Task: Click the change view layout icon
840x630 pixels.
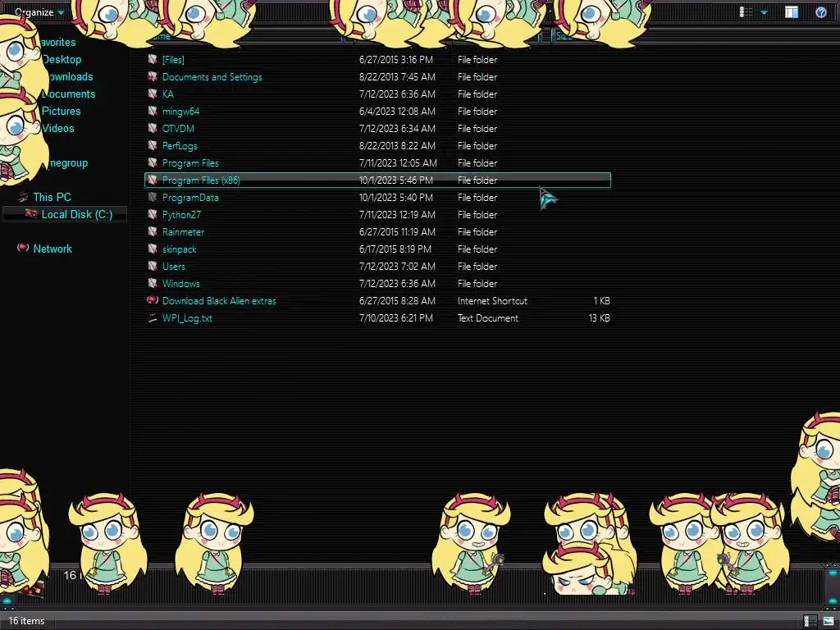Action: (x=746, y=11)
